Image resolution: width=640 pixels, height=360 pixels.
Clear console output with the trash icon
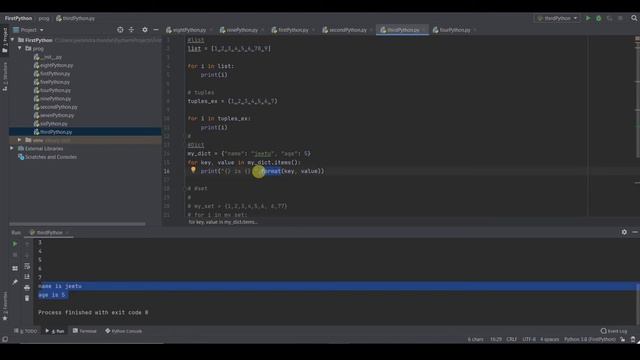27,298
